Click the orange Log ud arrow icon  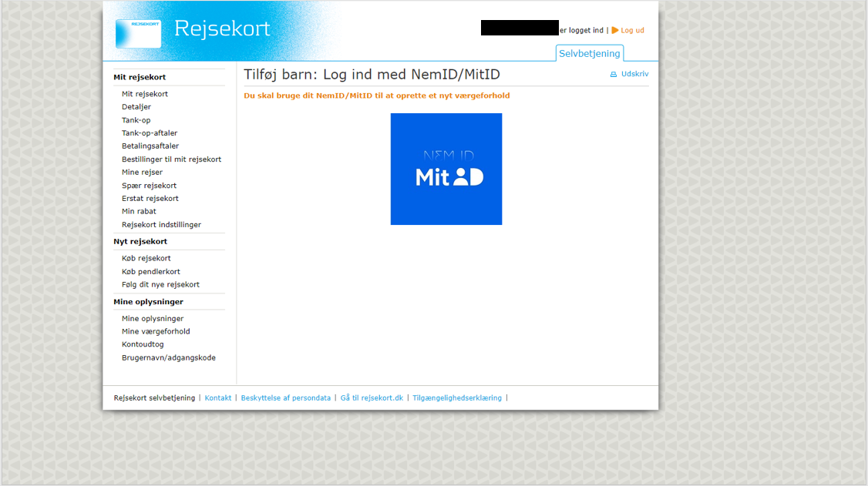615,31
